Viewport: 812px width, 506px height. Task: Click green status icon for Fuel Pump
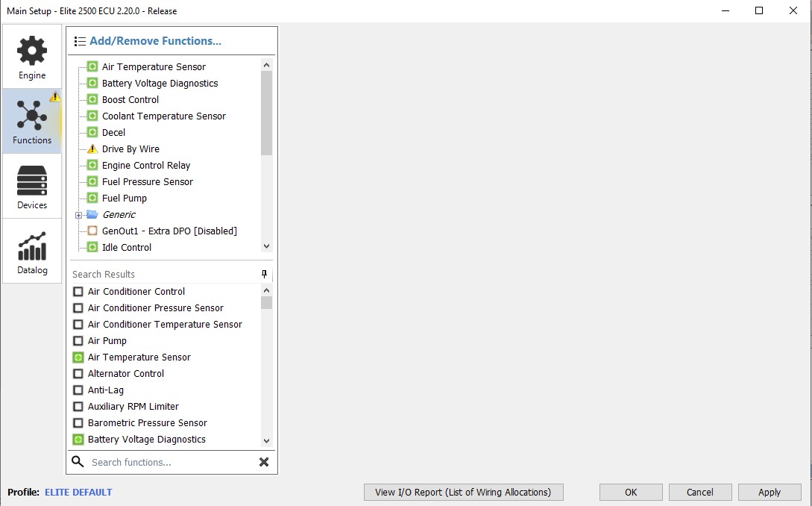pos(92,198)
